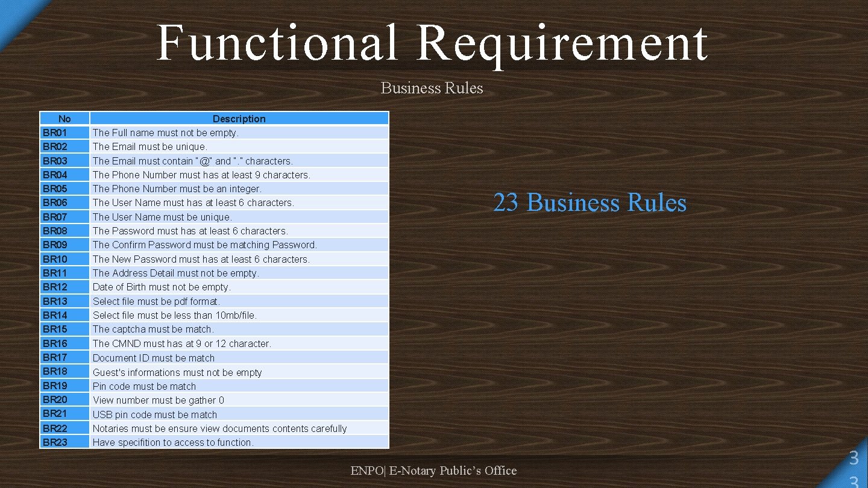The height and width of the screenshot is (488, 868).
Task: Select the BR05 cell
Action: tap(64, 189)
